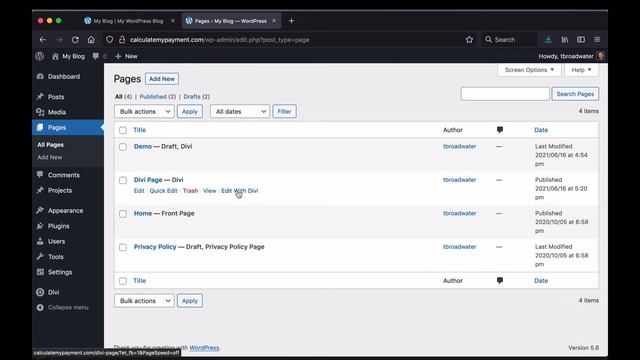Screen dimensions: 640x360
Task: Move Divi Page to Trash
Action: tap(190, 191)
